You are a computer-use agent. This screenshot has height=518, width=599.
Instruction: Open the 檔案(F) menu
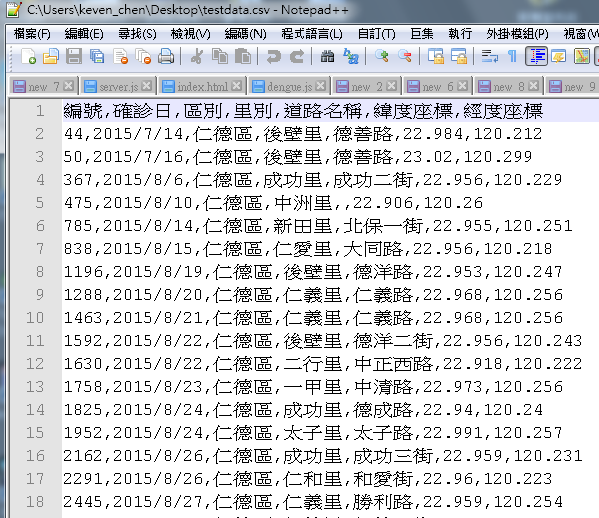pyautogui.click(x=32, y=34)
